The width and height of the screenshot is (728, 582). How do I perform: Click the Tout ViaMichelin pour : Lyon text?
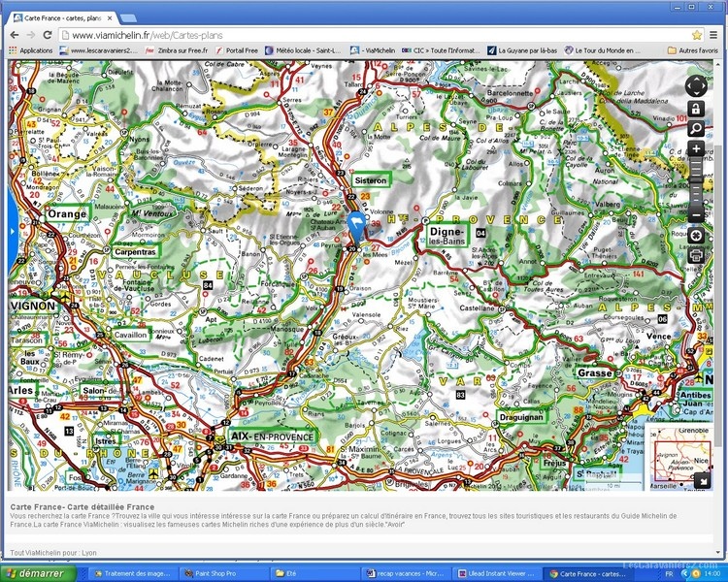53,553
